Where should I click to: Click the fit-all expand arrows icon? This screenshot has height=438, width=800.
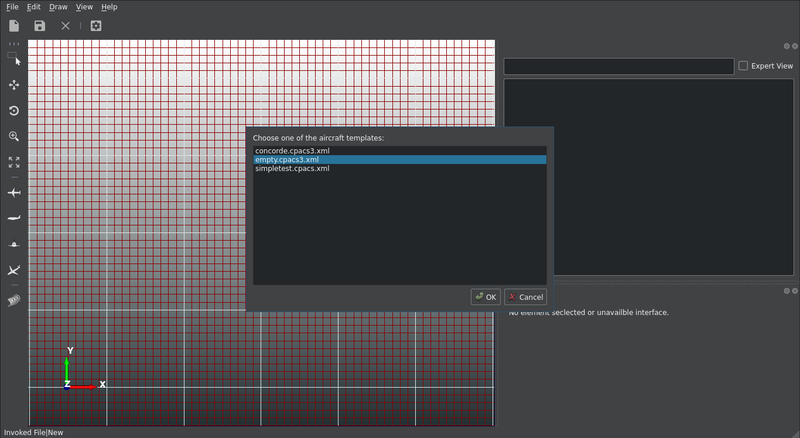(14, 162)
